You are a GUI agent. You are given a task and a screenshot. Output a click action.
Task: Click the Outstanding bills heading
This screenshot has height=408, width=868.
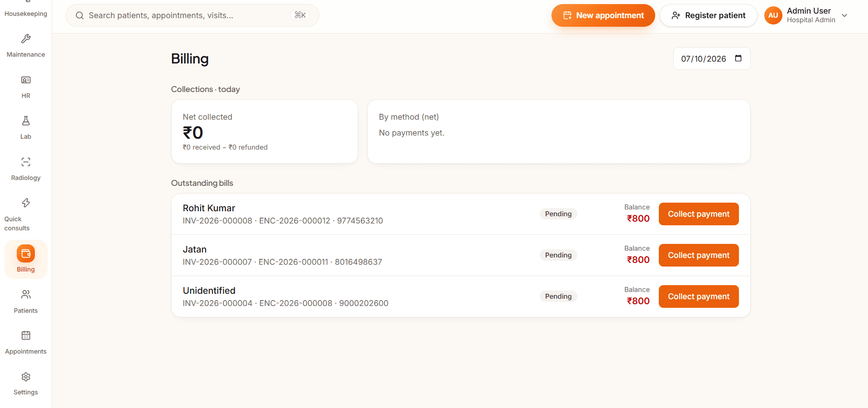[x=202, y=183]
